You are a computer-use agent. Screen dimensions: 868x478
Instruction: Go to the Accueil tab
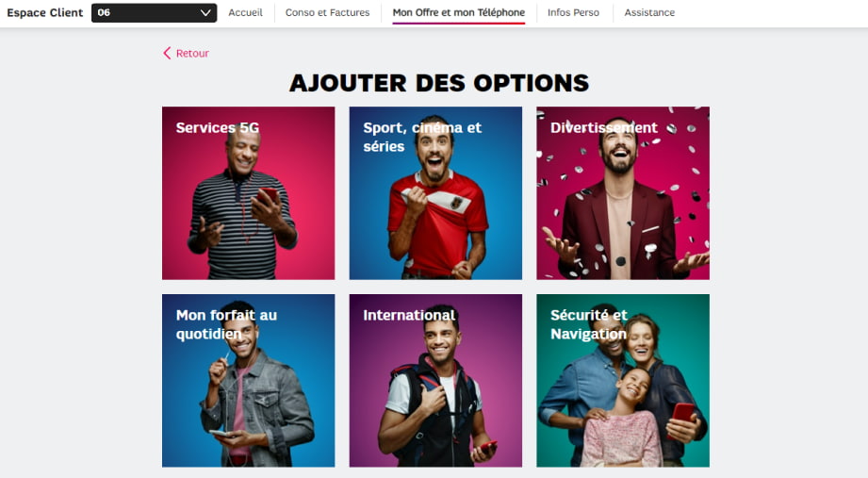[245, 12]
